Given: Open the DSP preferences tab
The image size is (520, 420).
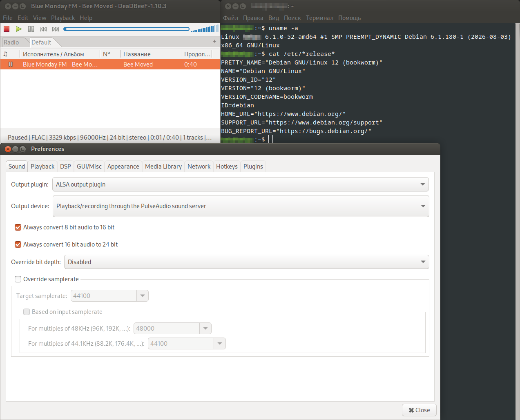Looking at the screenshot, I should (x=65, y=167).
